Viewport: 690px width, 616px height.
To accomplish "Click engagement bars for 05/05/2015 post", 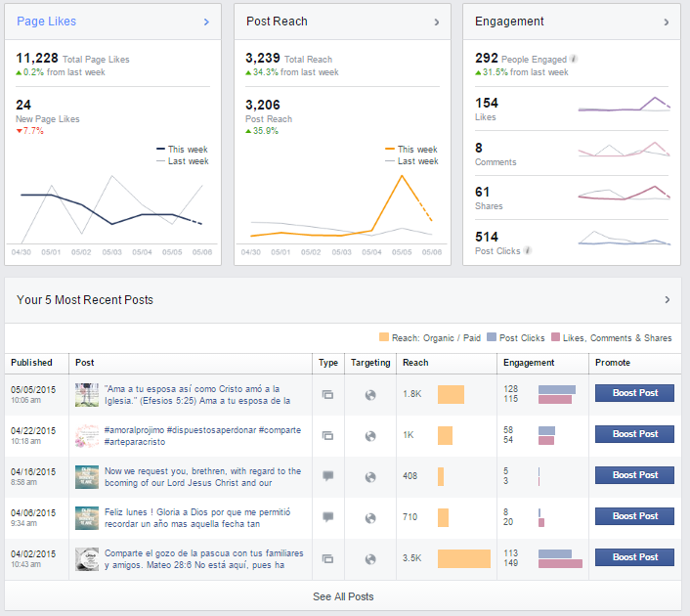I will click(557, 394).
